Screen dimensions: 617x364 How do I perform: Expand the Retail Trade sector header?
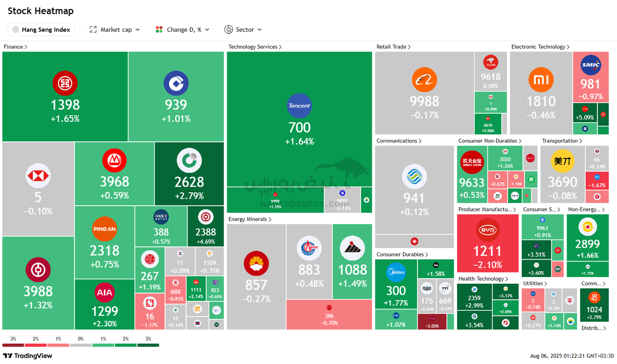[393, 47]
